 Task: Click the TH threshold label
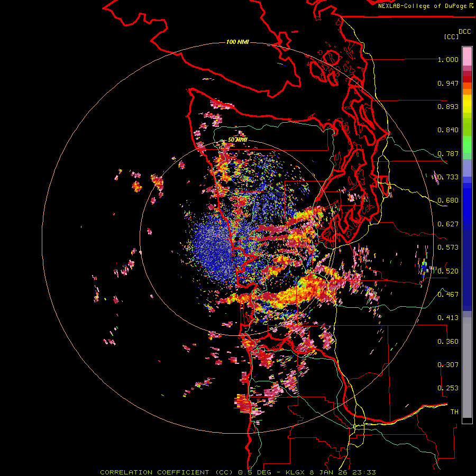(454, 412)
